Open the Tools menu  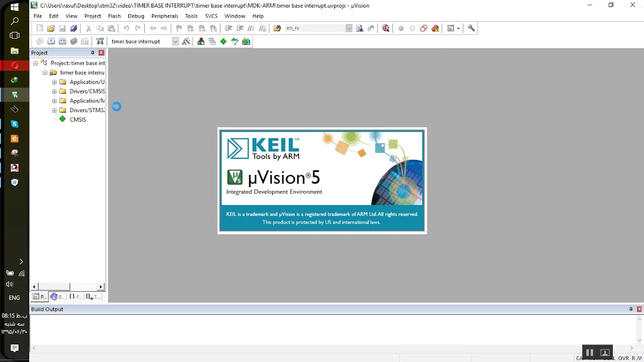pos(191,16)
